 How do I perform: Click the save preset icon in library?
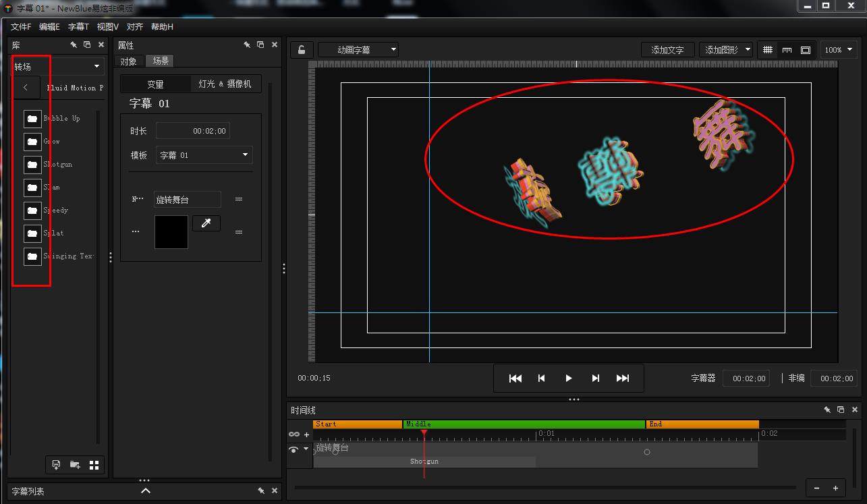(x=56, y=465)
